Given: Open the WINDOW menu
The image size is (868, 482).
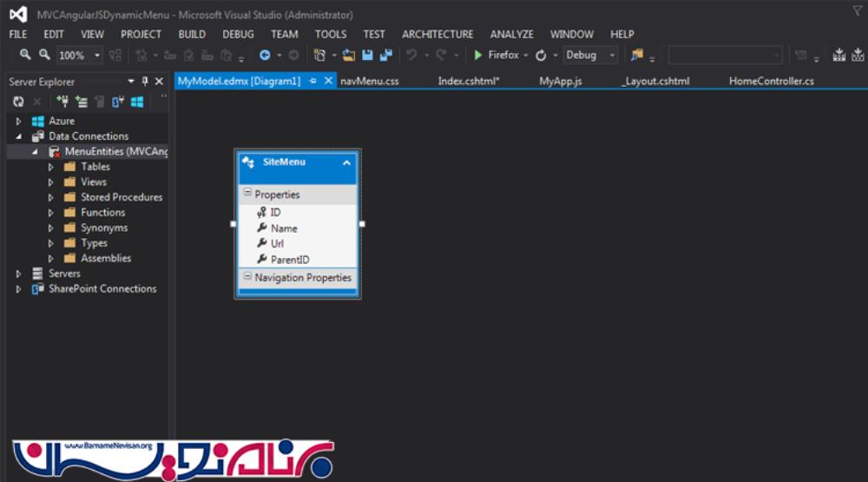Looking at the screenshot, I should point(572,35).
